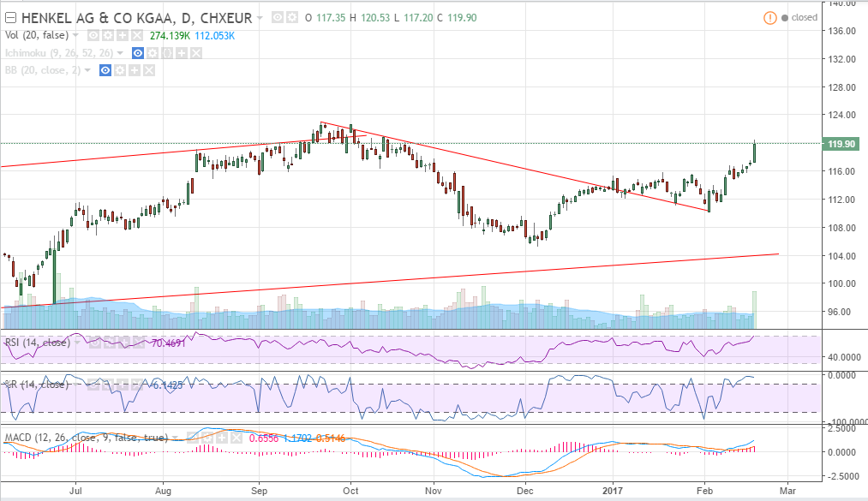
Task: Remove the %R indicator with X icon
Action: (x=137, y=385)
